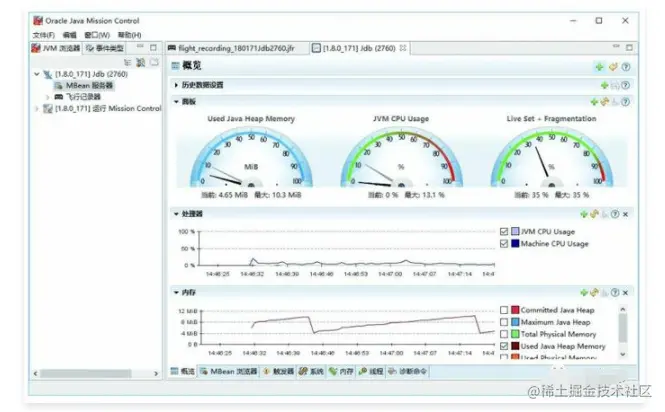Click the Committed Java Heap red swatch

point(515,310)
